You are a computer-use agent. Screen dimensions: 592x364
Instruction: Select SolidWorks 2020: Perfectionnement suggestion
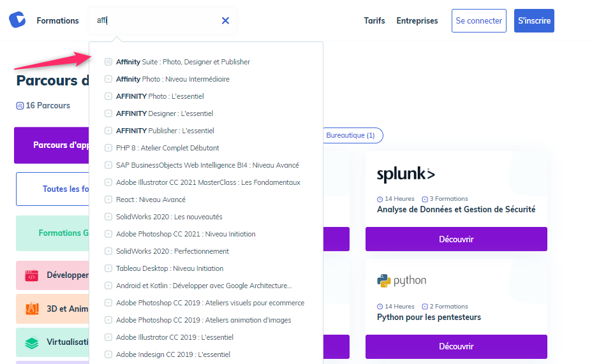tap(172, 251)
